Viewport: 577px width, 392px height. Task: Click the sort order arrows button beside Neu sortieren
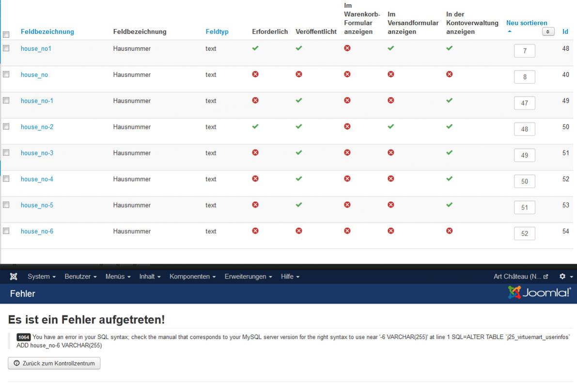(548, 31)
